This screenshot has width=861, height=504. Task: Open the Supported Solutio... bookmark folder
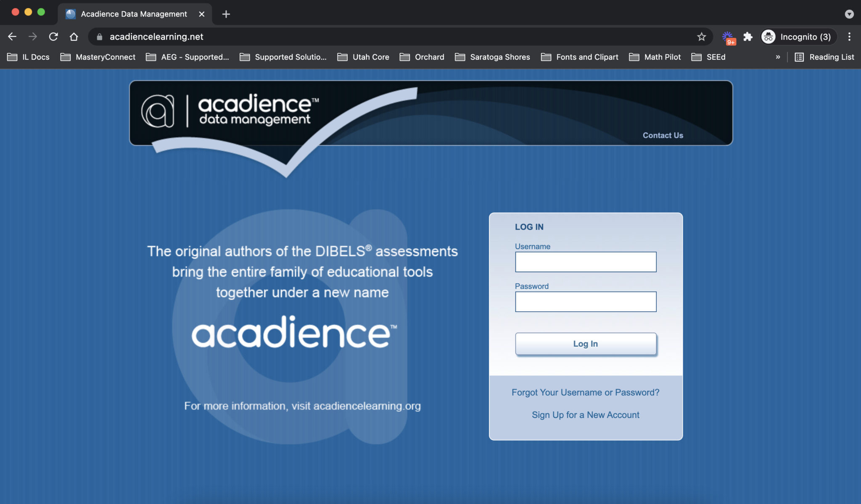(283, 57)
